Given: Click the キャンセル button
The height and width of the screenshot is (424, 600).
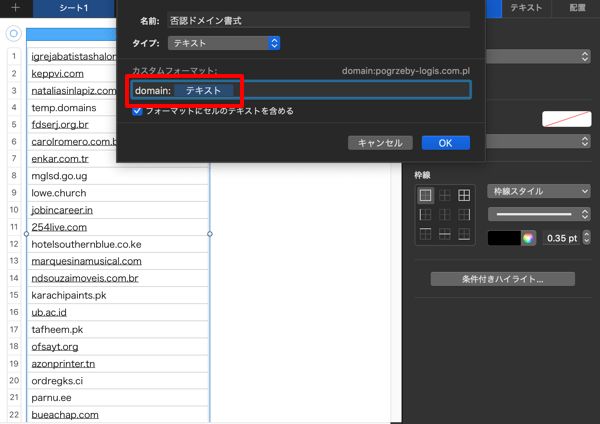Looking at the screenshot, I should pyautogui.click(x=380, y=143).
